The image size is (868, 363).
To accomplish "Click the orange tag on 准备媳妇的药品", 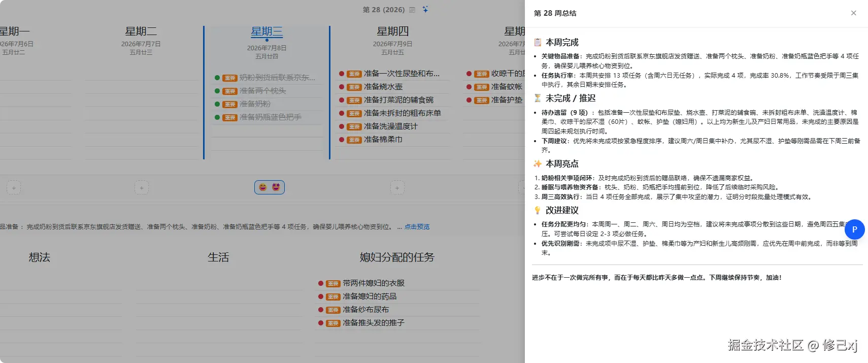I will [333, 297].
